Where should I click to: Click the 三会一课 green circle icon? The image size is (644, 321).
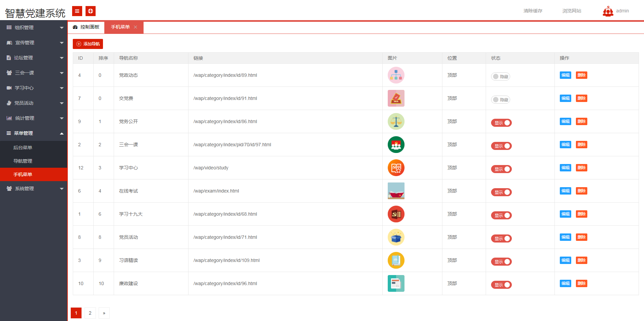pyautogui.click(x=396, y=145)
